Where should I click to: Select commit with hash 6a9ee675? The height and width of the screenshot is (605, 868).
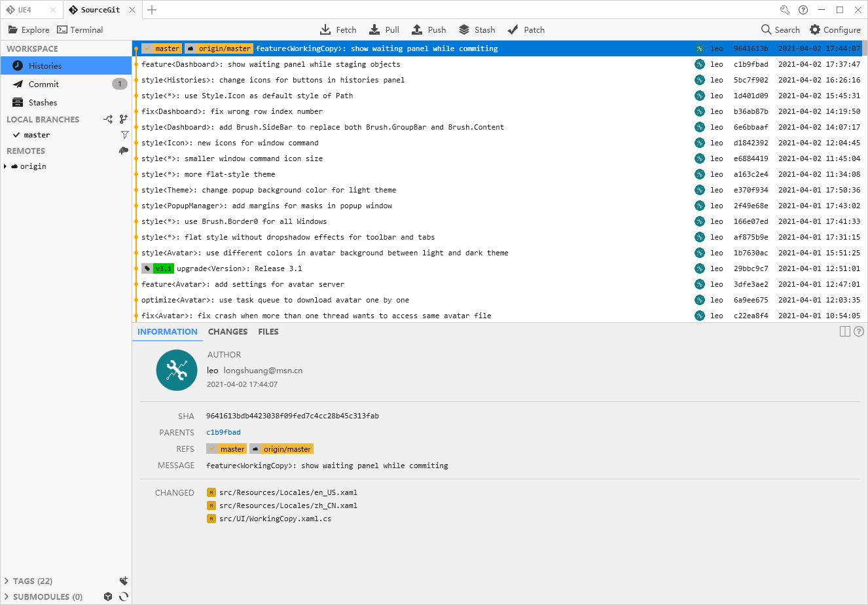click(497, 300)
